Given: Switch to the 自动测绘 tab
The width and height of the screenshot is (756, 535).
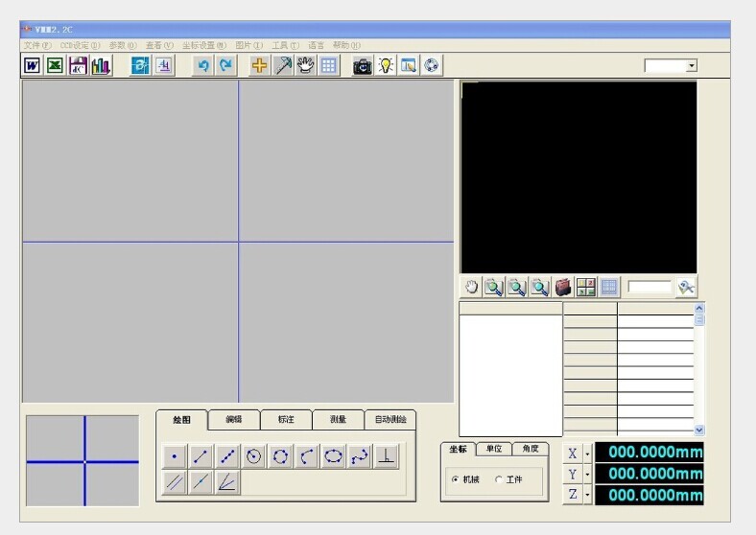Looking at the screenshot, I should (x=390, y=419).
